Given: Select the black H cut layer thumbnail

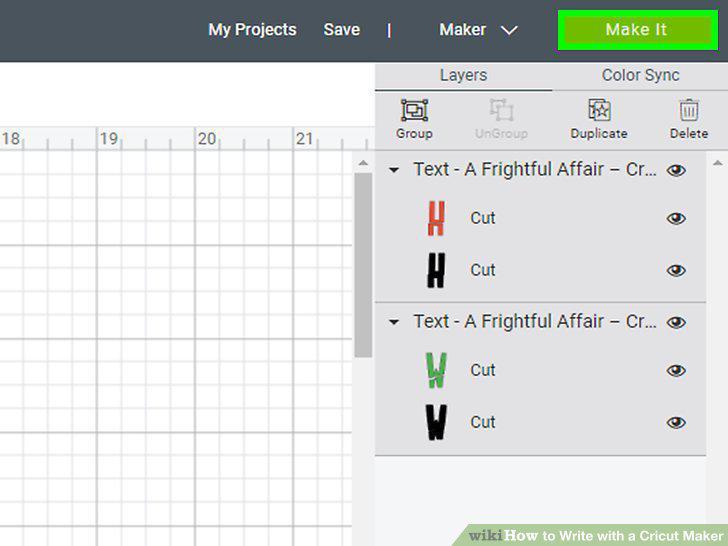Looking at the screenshot, I should (436, 270).
